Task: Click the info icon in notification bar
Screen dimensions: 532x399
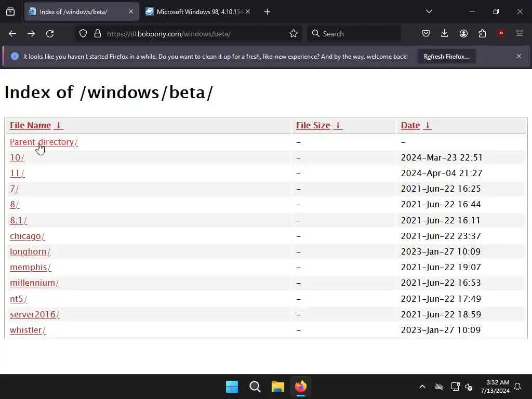Action: click(x=15, y=56)
